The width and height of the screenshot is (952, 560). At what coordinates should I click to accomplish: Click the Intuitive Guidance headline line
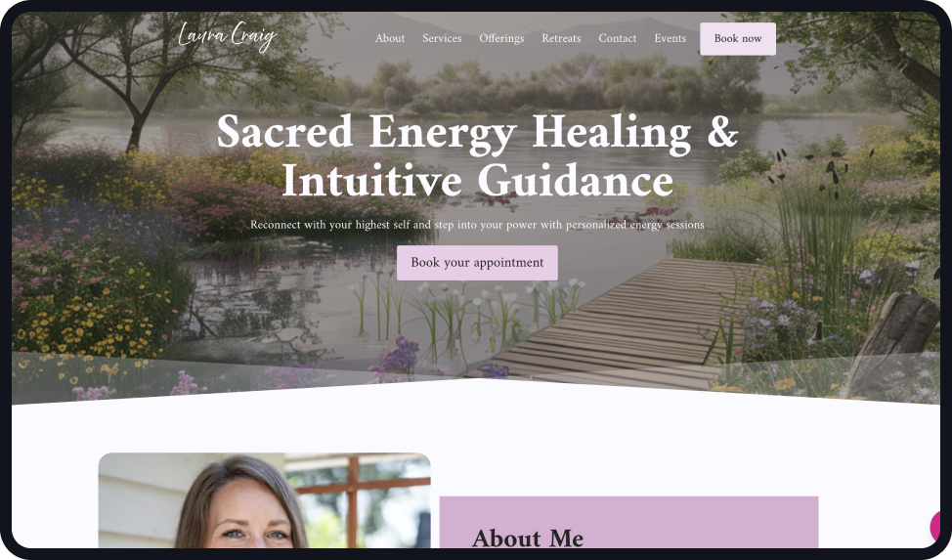pyautogui.click(x=477, y=181)
